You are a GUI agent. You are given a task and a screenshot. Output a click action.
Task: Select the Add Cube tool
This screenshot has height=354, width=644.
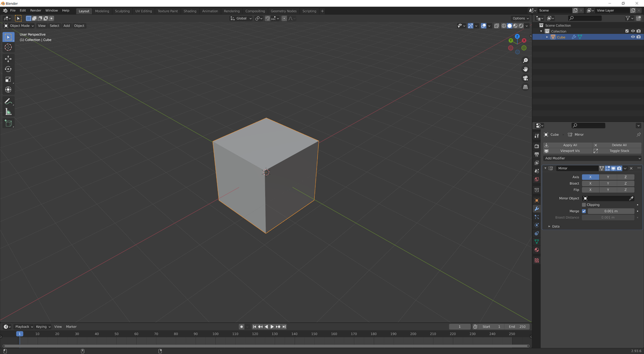[8, 124]
